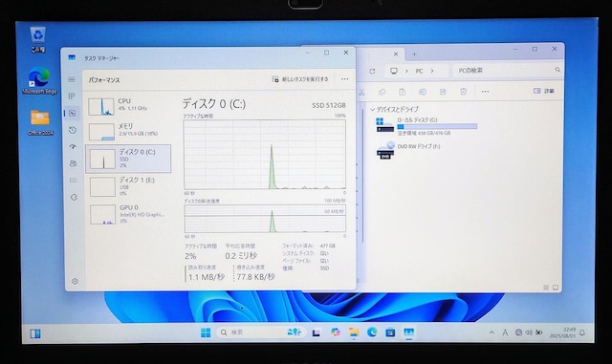Viewport: 612px width, 364px height.
Task: Open Users page in Task Manager sidebar
Action: [73, 163]
